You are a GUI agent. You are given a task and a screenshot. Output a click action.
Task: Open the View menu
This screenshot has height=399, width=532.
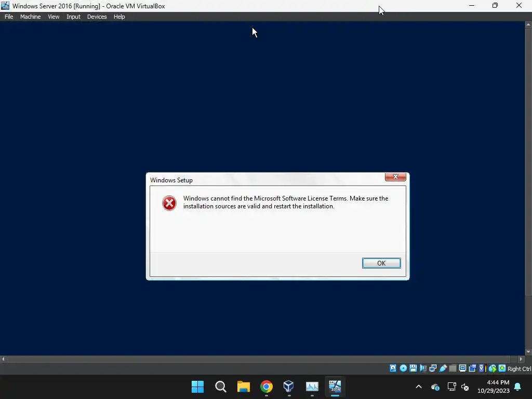click(54, 17)
